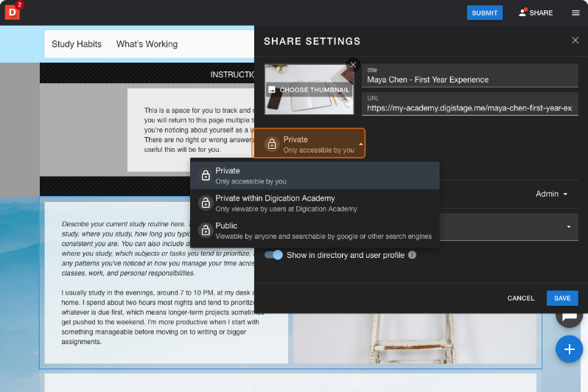The height and width of the screenshot is (392, 588).
Task: Click the lock icon of Public option
Action: point(206,231)
